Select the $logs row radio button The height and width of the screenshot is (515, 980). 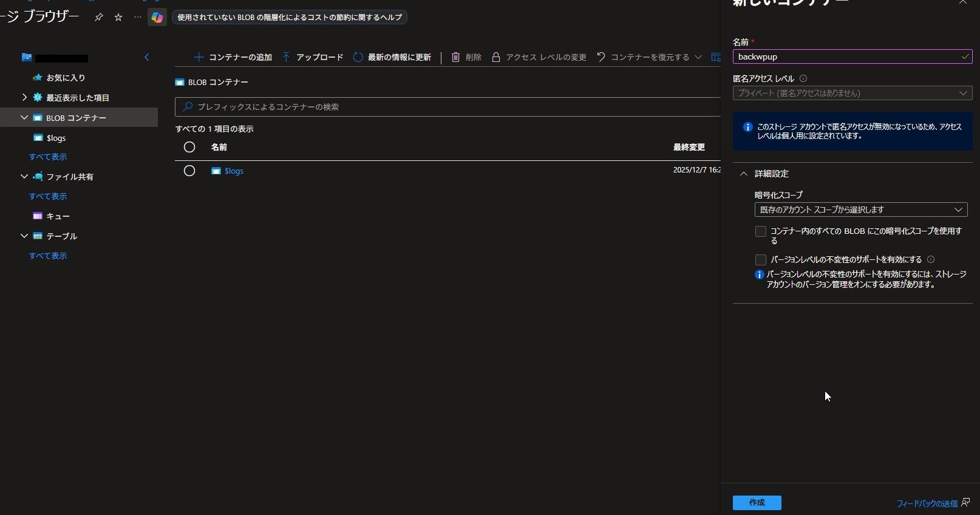[189, 171]
